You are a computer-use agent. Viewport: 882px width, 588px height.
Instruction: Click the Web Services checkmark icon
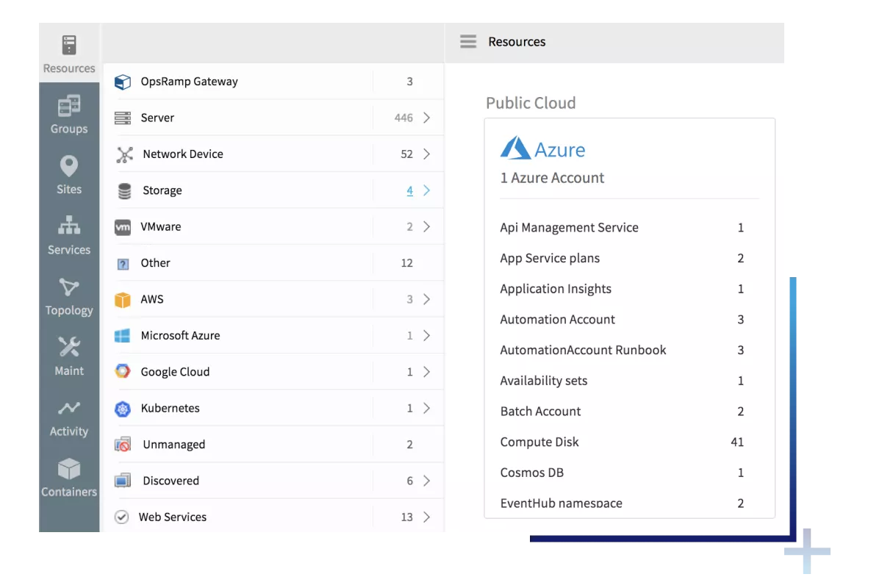click(x=122, y=517)
